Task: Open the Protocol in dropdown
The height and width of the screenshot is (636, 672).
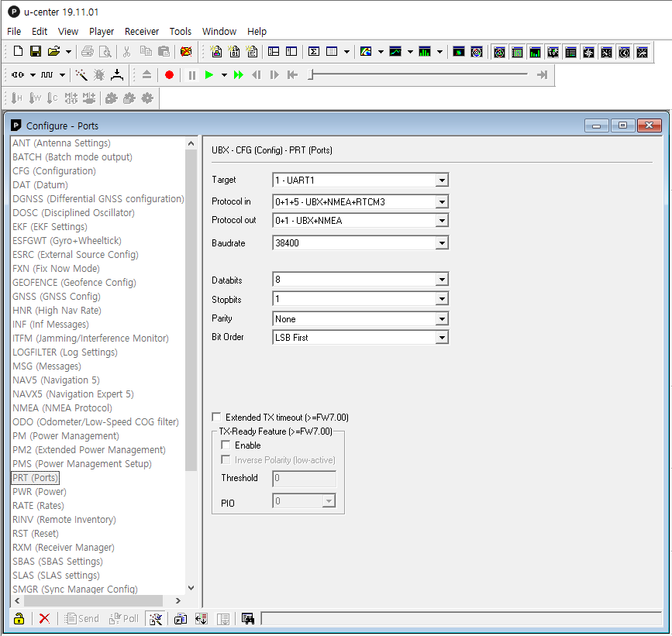Action: (x=442, y=201)
